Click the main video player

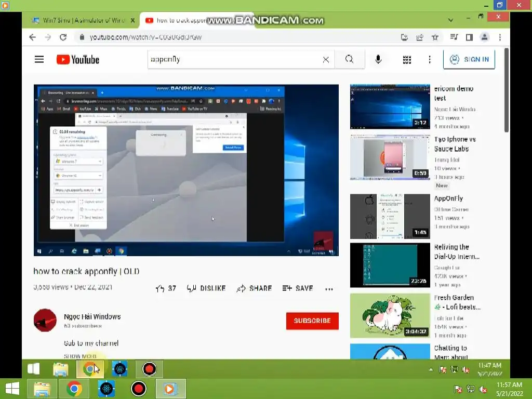pyautogui.click(x=186, y=170)
